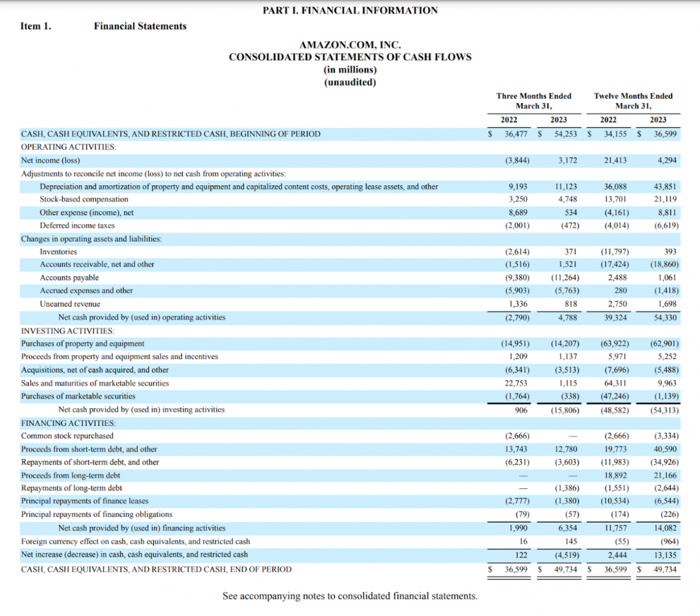Click the 'Three Months Ended March 31,' column header
Image resolution: width=700 pixels, height=616 pixels.
click(533, 101)
